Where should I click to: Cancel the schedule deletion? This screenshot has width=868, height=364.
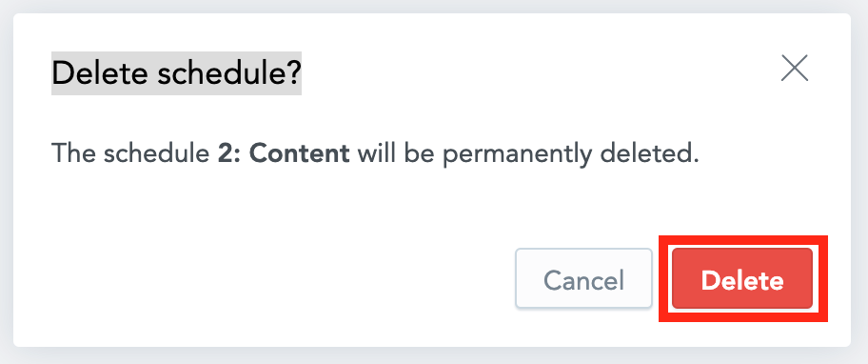[x=584, y=278]
